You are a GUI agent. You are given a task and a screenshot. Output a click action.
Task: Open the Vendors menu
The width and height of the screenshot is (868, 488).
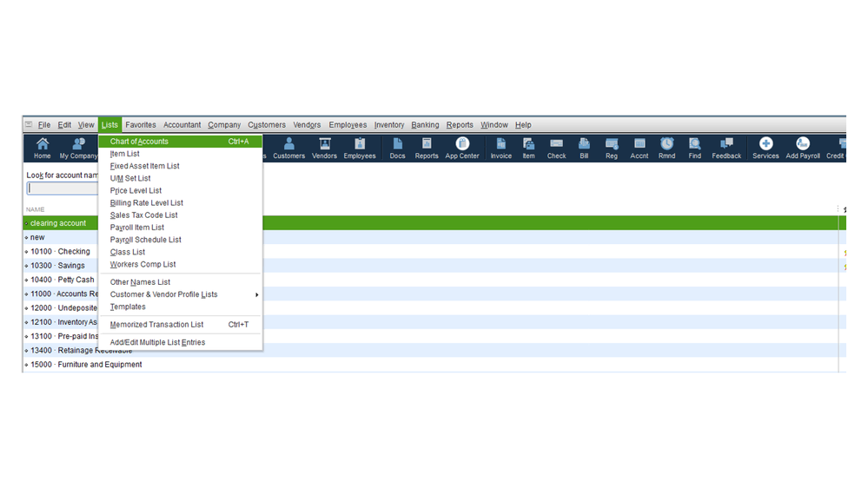coord(307,124)
